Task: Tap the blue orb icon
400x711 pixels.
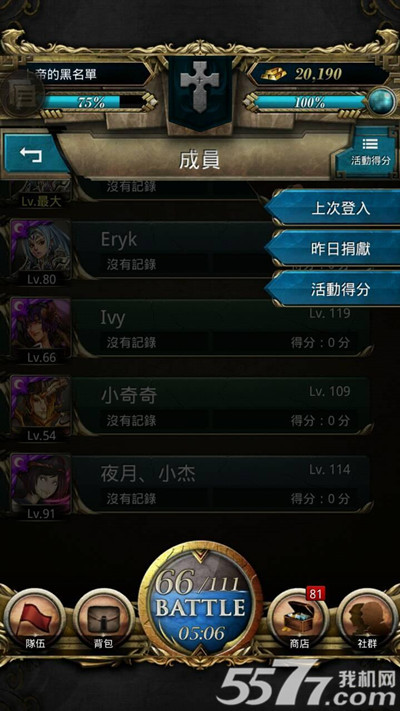Action: point(381,102)
